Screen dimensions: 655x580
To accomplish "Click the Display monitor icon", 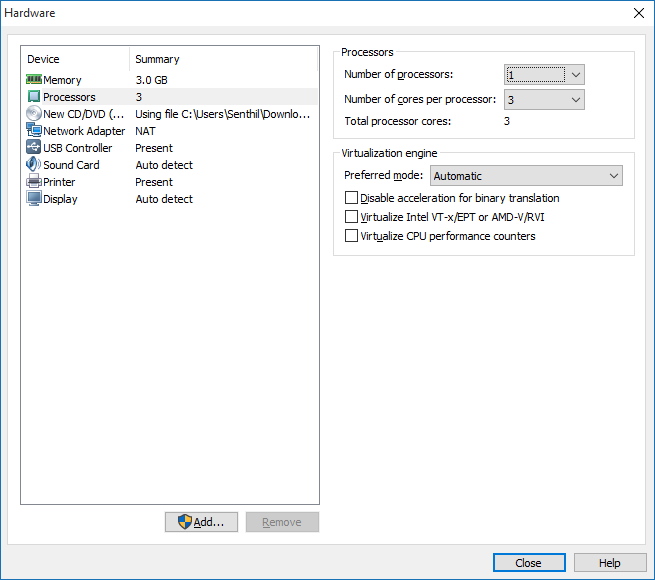I will pyautogui.click(x=34, y=198).
